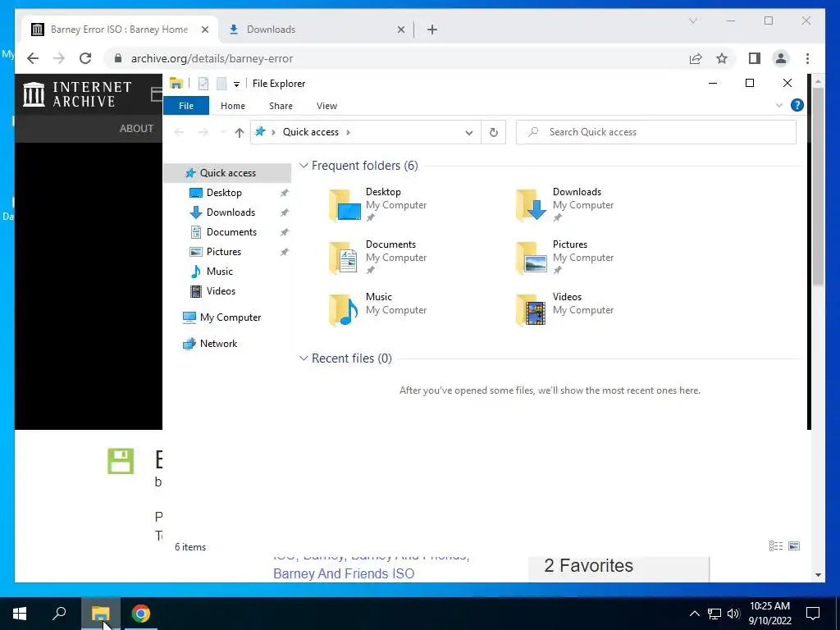This screenshot has height=630, width=840.
Task: Click the volume speaker tray icon
Action: point(733,614)
